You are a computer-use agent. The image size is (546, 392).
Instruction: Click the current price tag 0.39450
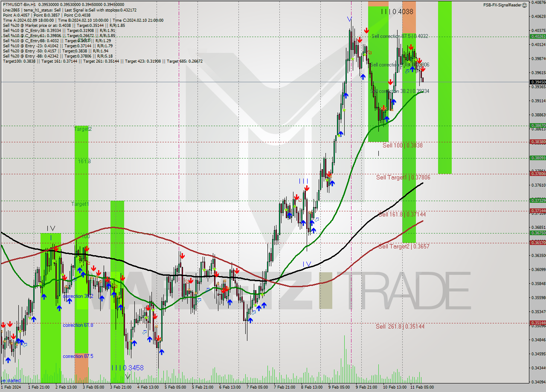[537, 82]
